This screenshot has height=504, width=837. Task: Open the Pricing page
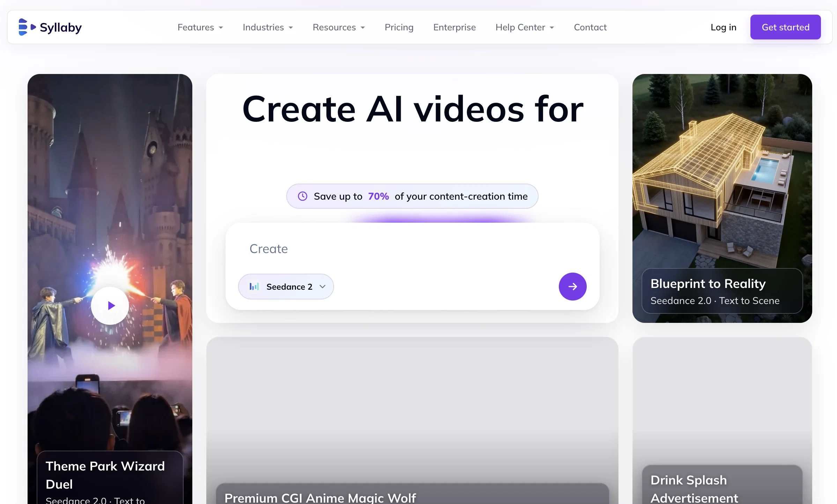pyautogui.click(x=399, y=27)
